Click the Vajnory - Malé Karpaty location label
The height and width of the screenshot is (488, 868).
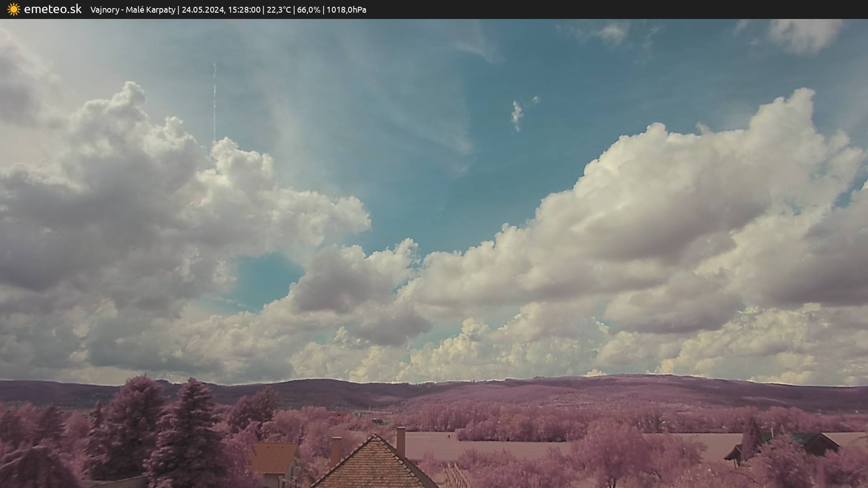(x=132, y=10)
